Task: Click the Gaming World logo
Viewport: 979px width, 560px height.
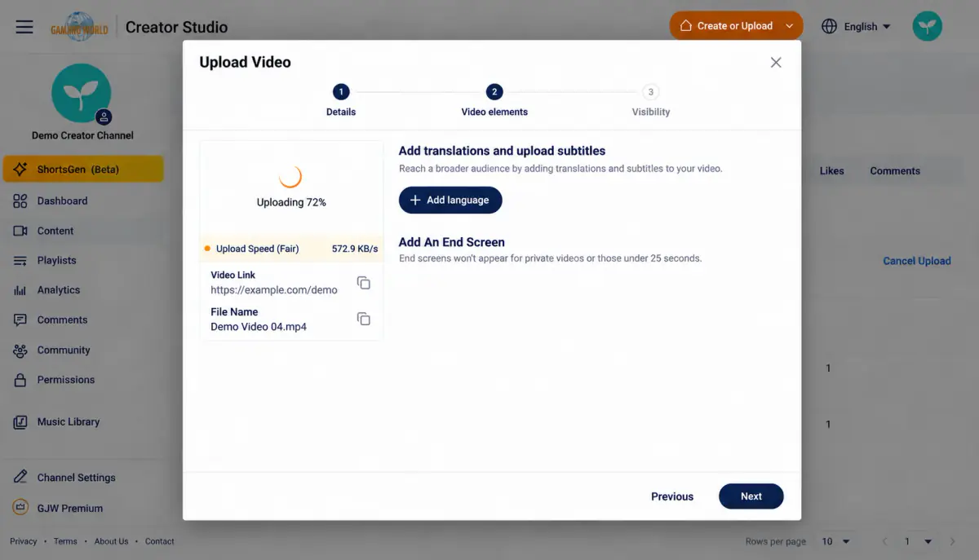Action: coord(81,27)
